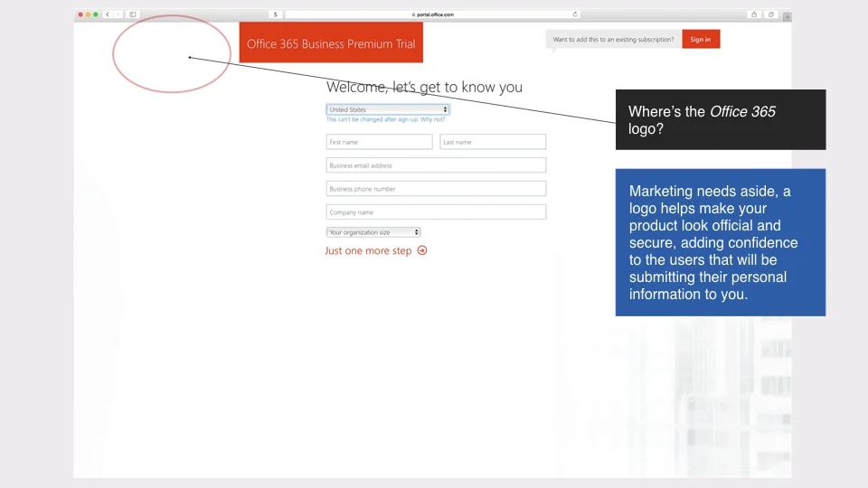868x488 pixels.
Task: Add a new tab with the plus button
Action: (787, 16)
